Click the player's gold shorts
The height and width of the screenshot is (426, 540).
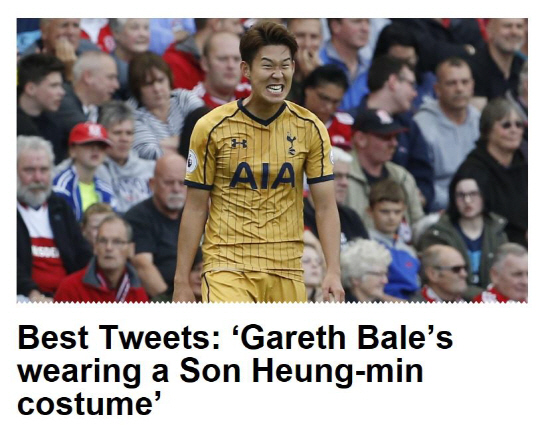(254, 286)
